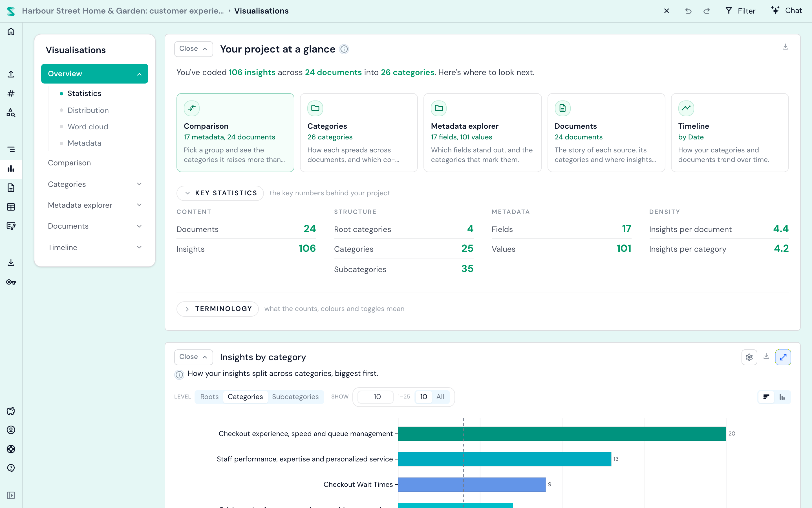This screenshot has height=508, width=812.
Task: Close the Your project at a glance panel
Action: 194,49
